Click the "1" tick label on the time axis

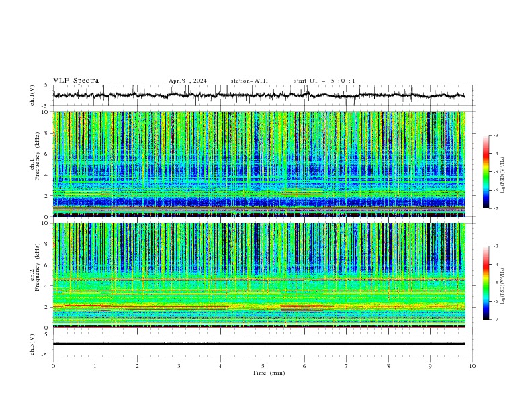pos(95,366)
